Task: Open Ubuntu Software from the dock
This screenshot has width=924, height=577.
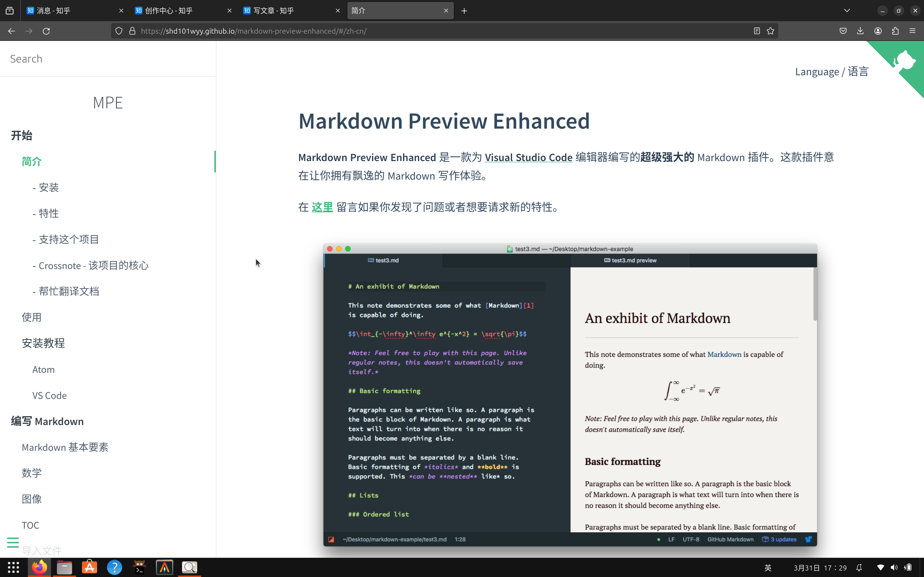Action: pyautogui.click(x=89, y=567)
